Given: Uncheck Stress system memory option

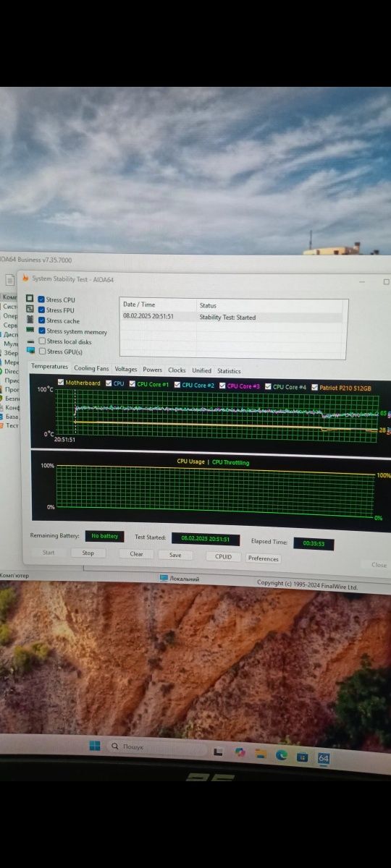Looking at the screenshot, I should (41, 331).
